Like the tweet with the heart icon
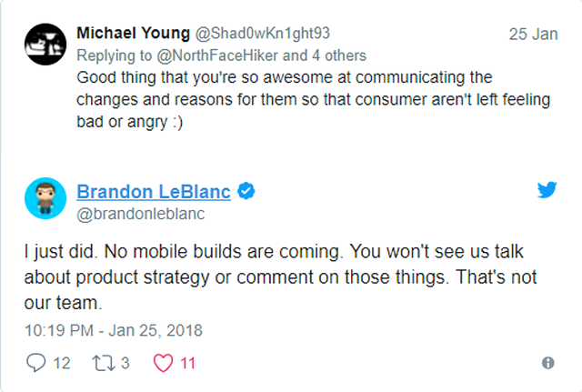The width and height of the screenshot is (582, 392). (164, 363)
